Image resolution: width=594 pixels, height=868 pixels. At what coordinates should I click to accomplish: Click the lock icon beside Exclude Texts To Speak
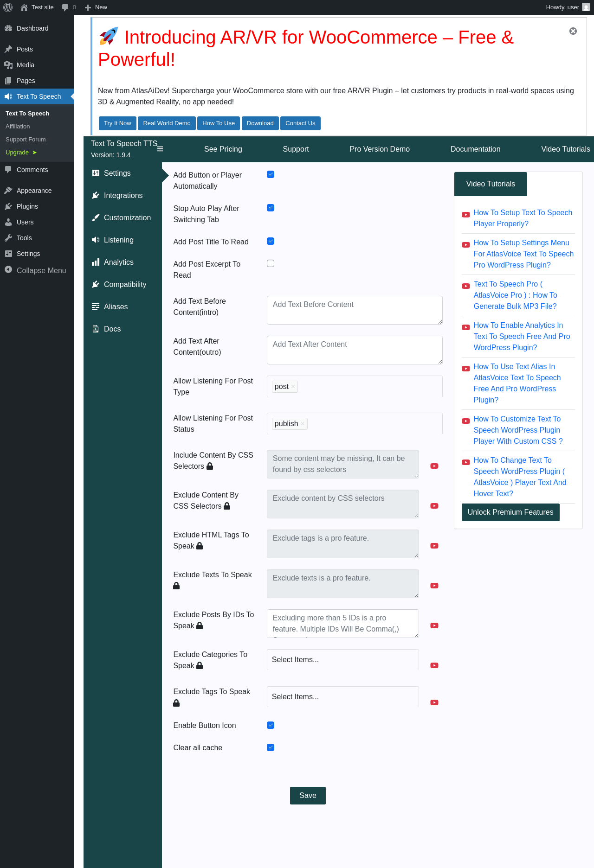pyautogui.click(x=176, y=586)
